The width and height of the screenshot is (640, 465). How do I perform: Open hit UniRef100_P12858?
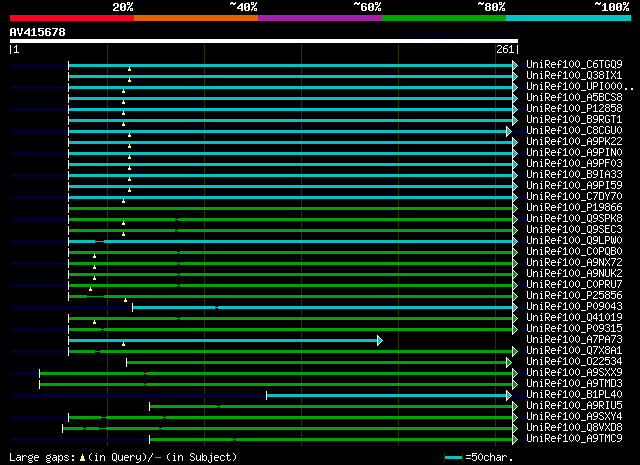pos(574,109)
